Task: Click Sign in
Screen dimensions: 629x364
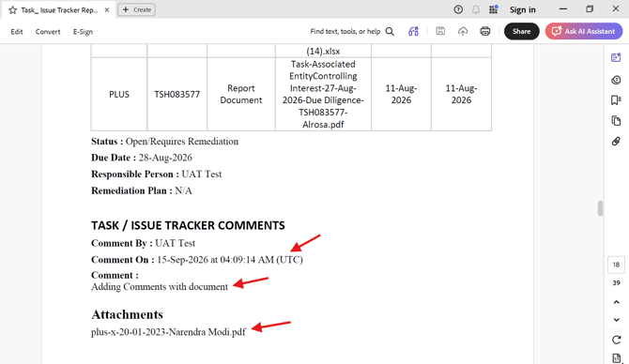Action: tap(522, 9)
